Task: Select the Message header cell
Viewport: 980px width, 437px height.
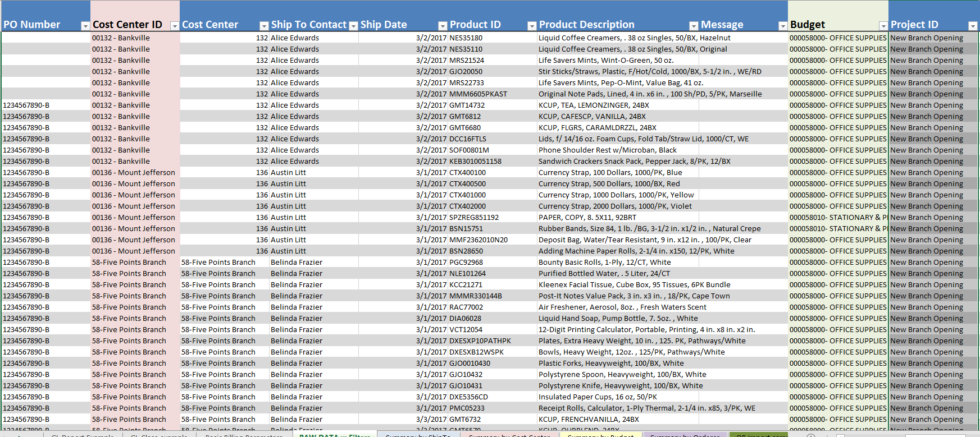Action: click(744, 16)
